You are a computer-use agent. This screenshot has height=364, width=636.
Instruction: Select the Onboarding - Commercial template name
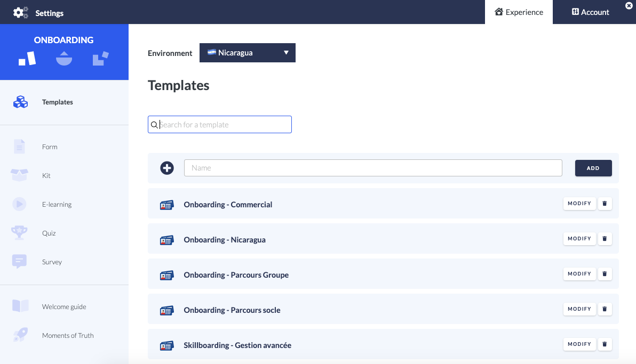pyautogui.click(x=228, y=205)
